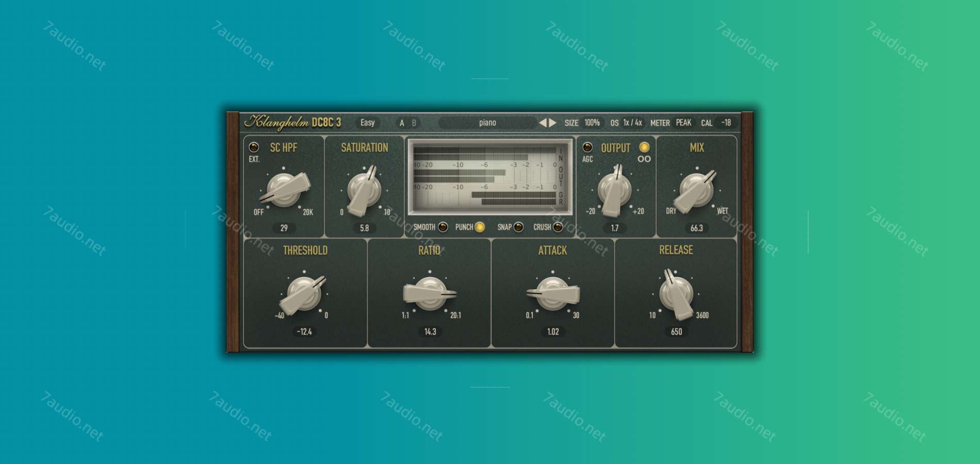Image resolution: width=980 pixels, height=464 pixels.
Task: Toggle the AGC auto gain LED
Action: pos(587,147)
